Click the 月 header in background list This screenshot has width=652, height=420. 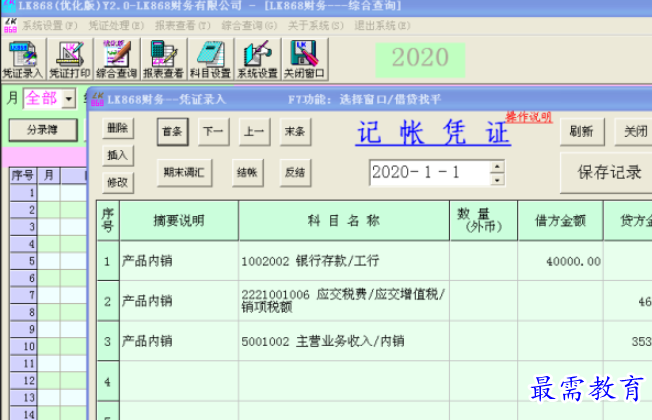point(49,175)
